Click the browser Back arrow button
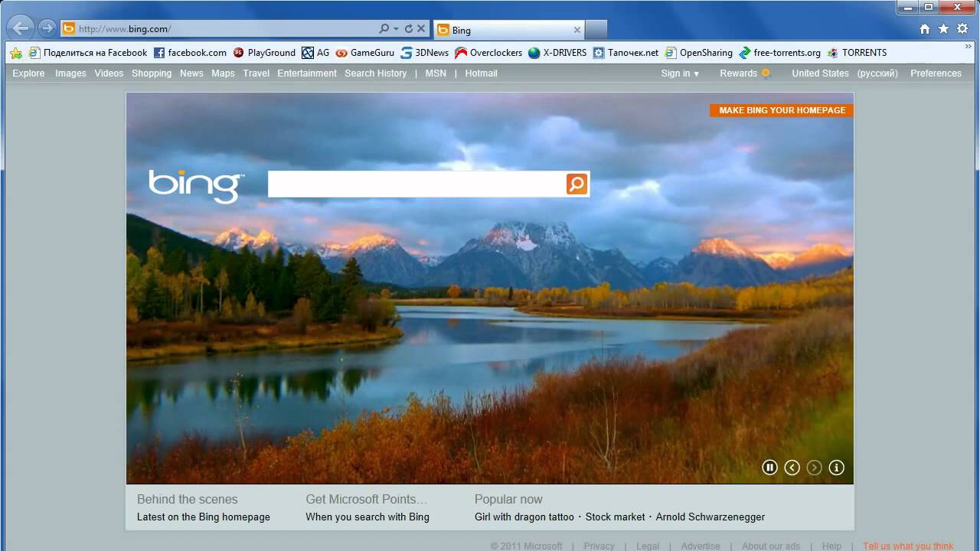 (21, 28)
